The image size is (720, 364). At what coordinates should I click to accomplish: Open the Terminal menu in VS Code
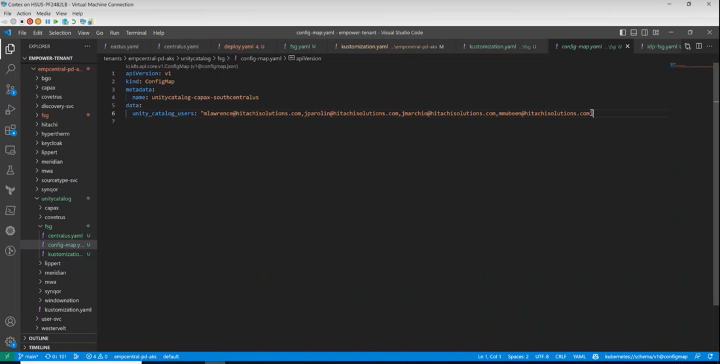[136, 33]
